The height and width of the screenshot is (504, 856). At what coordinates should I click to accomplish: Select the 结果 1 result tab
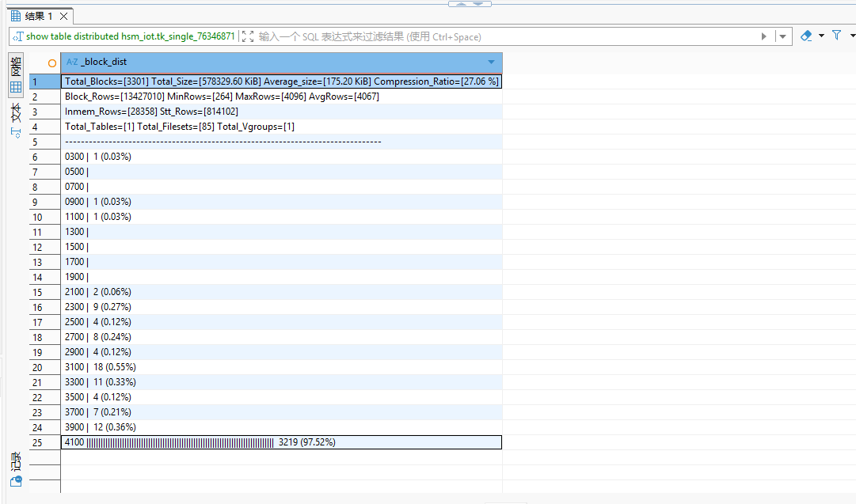coord(38,16)
